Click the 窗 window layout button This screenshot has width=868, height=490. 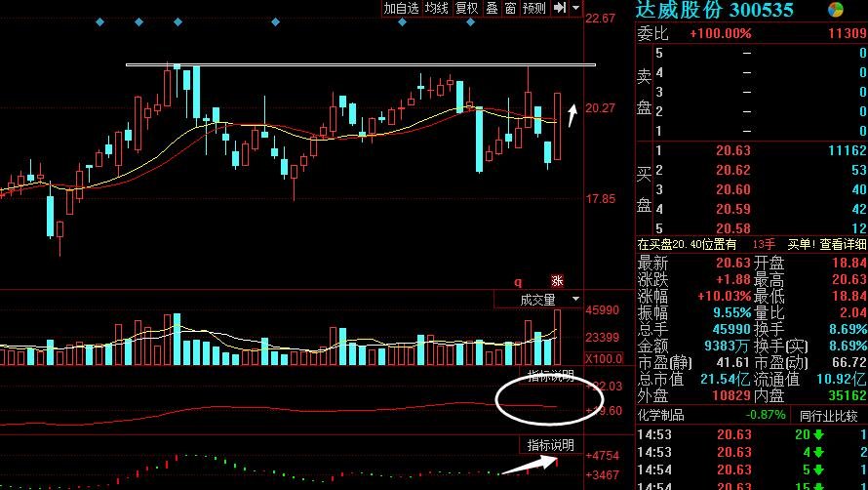point(510,8)
